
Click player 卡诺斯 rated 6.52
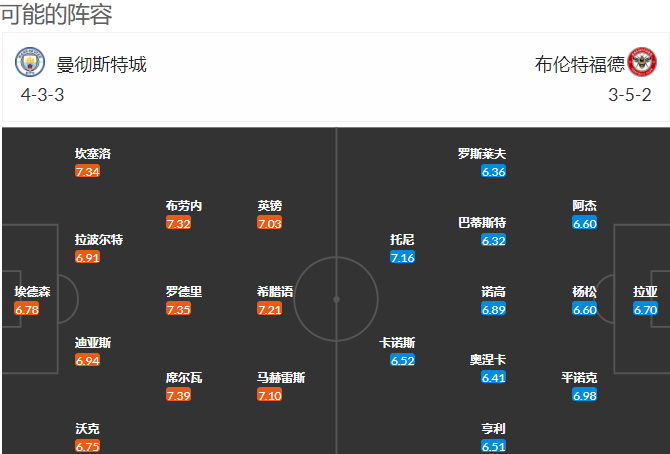point(397,351)
